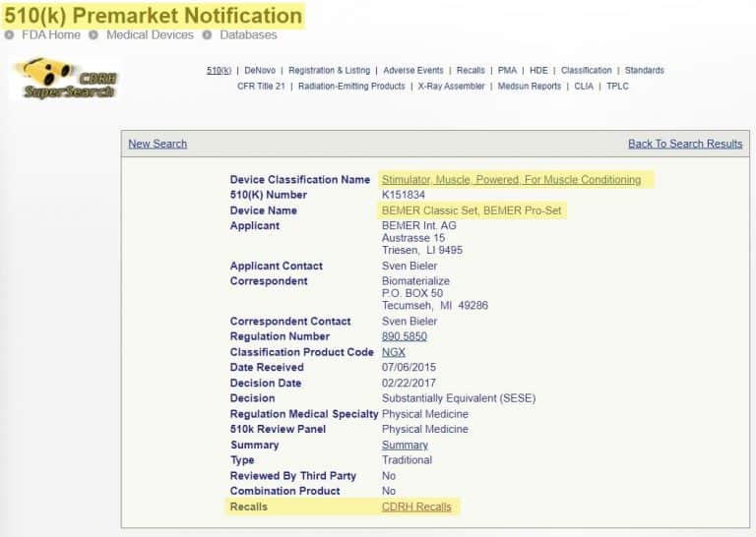
Task: Open the CDRH Recalls link
Action: pyautogui.click(x=416, y=507)
